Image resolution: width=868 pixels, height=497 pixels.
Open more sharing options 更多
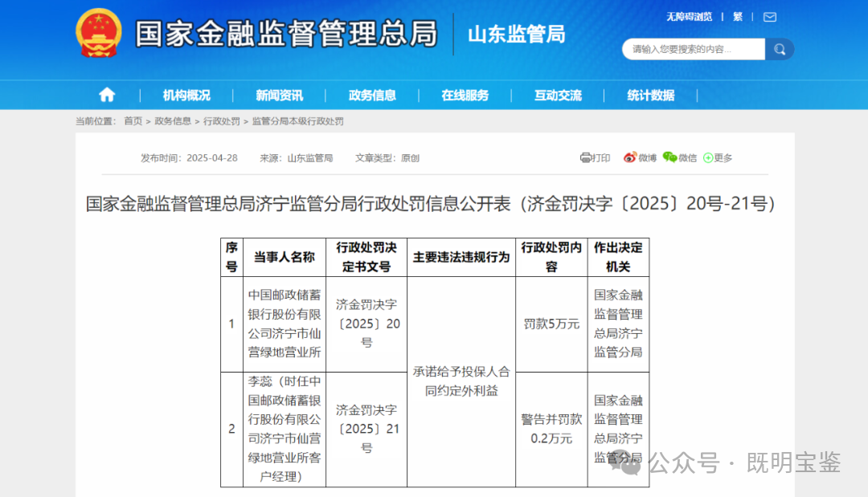[x=718, y=158]
